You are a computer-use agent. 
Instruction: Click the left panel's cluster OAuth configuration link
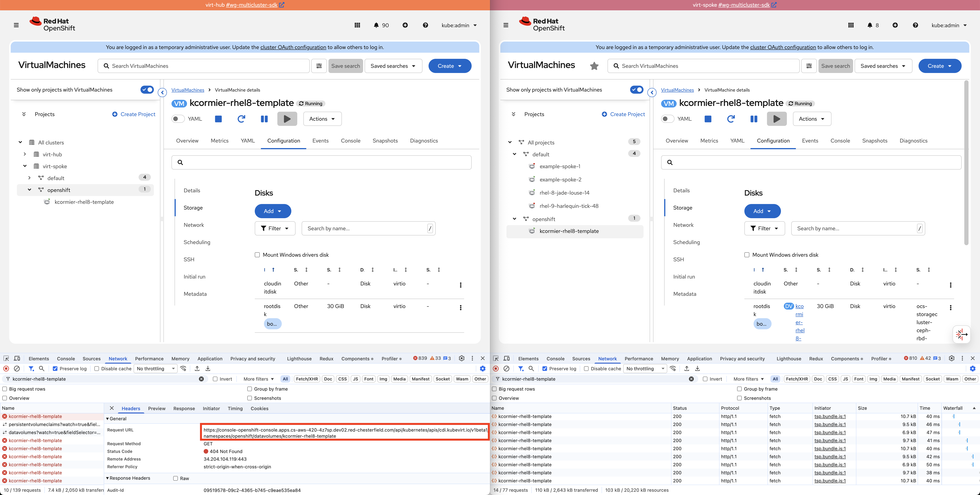[293, 47]
